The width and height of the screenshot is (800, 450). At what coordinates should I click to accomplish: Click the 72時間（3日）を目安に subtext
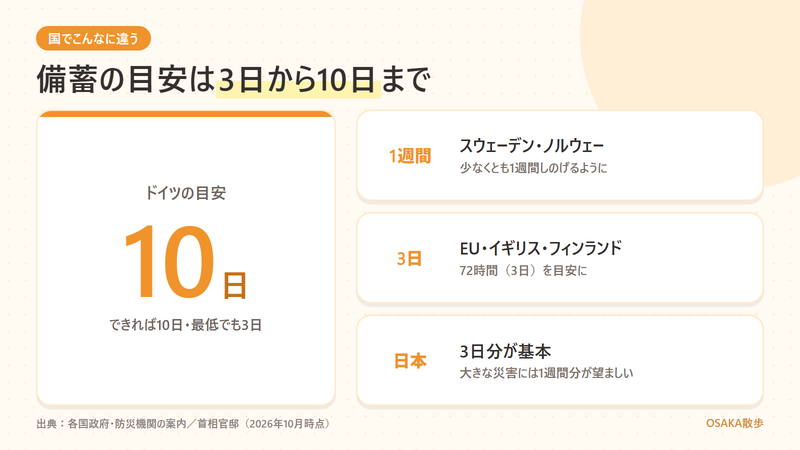(x=523, y=270)
